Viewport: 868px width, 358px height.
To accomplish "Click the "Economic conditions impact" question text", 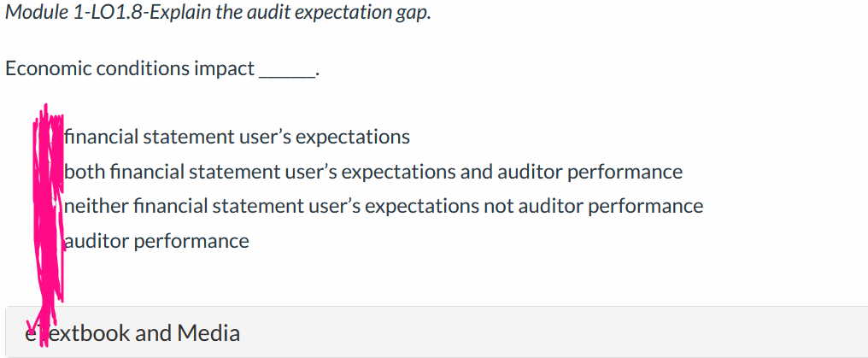I will (x=162, y=69).
